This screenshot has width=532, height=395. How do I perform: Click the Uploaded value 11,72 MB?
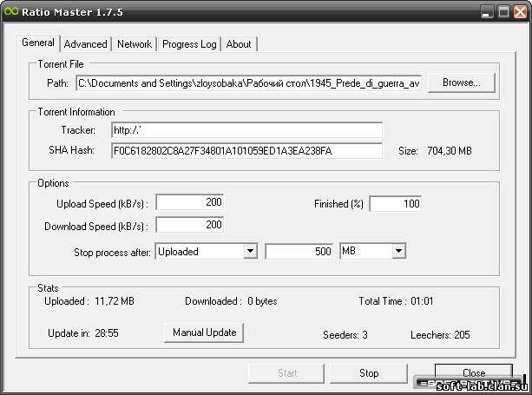click(x=115, y=301)
